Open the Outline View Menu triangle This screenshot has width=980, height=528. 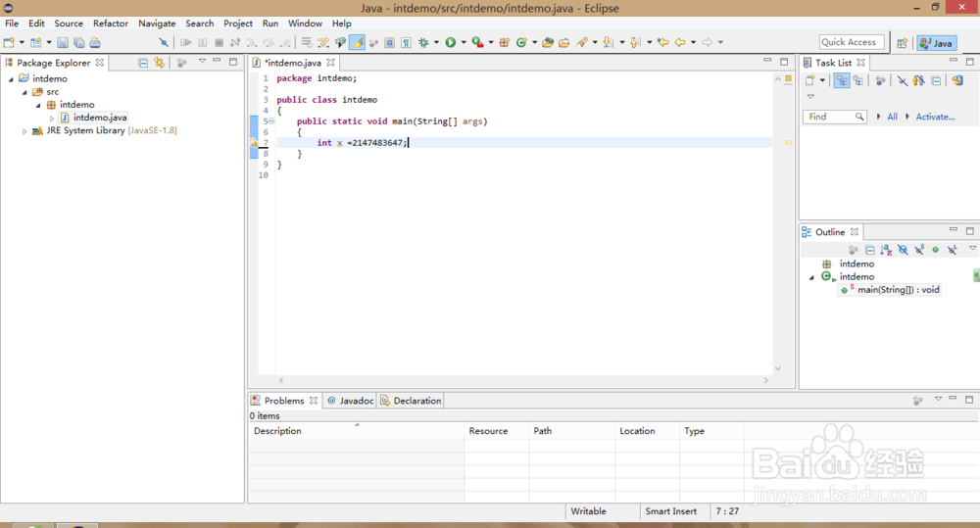(972, 249)
